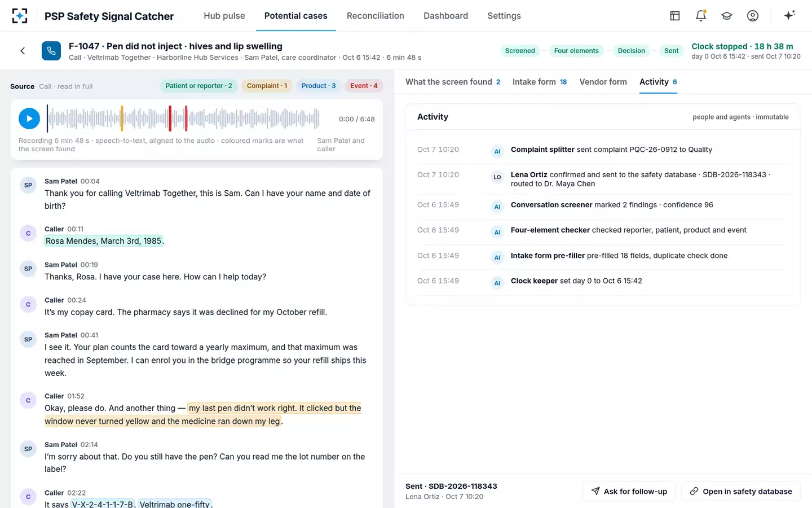Filter by the Complaint tag
This screenshot has height=508, width=812.
[267, 86]
